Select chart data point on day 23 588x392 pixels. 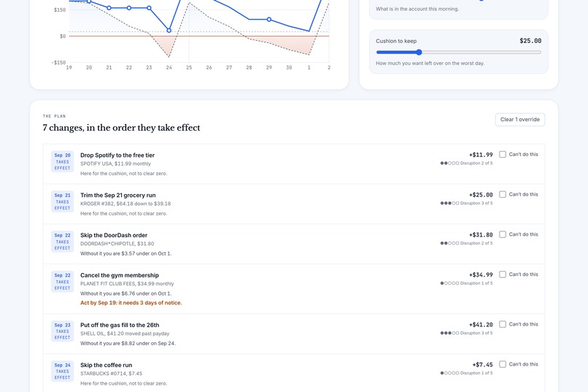pos(149,8)
